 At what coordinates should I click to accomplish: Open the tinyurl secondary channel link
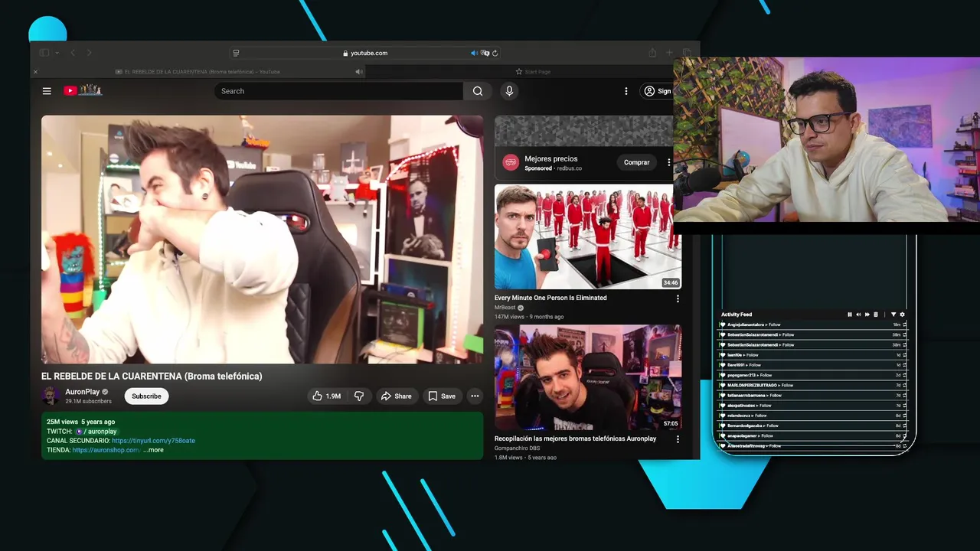[153, 441]
